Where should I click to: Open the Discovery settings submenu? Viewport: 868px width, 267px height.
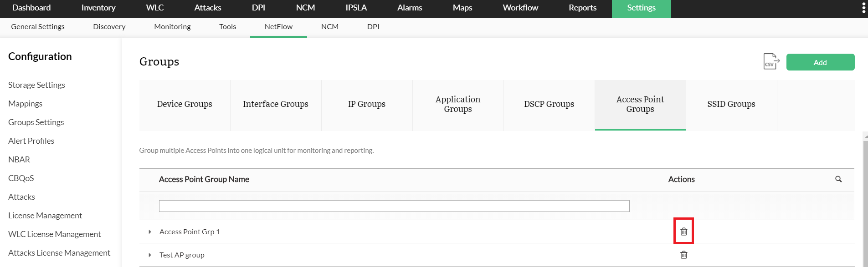(109, 27)
